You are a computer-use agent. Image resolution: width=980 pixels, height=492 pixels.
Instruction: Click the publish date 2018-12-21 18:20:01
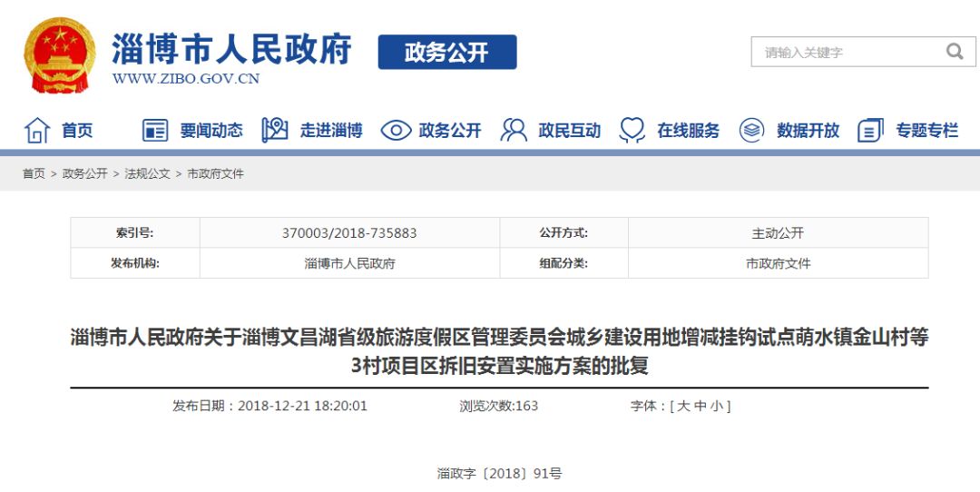point(302,406)
